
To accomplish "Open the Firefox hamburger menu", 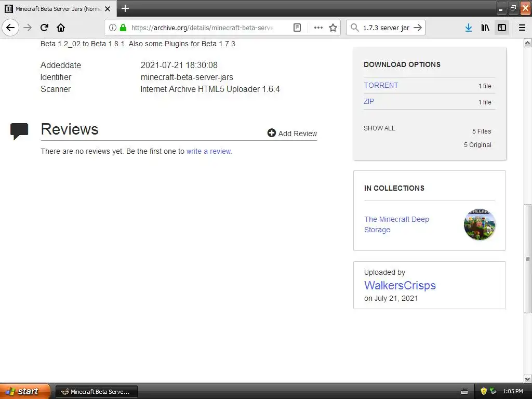I will 522,28.
